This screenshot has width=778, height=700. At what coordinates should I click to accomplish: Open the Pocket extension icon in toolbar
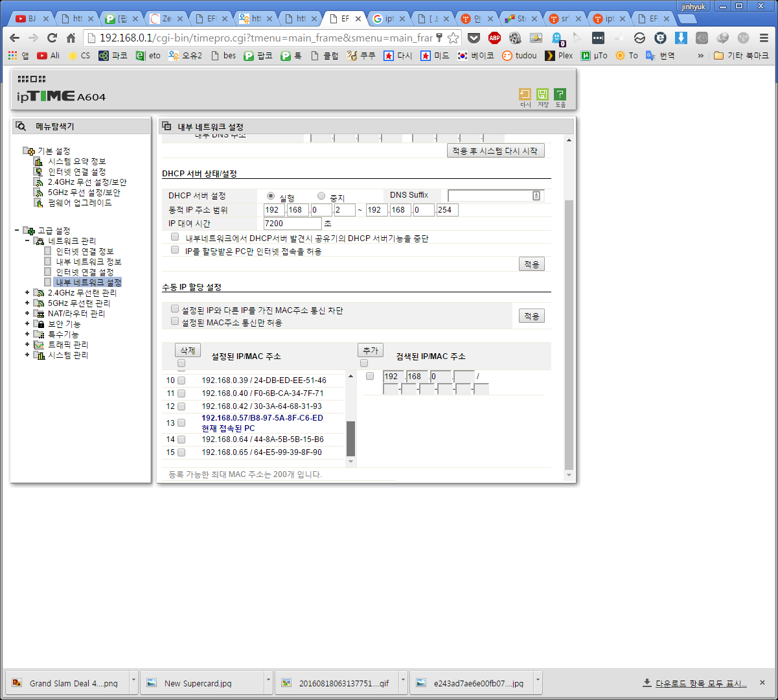point(474,38)
